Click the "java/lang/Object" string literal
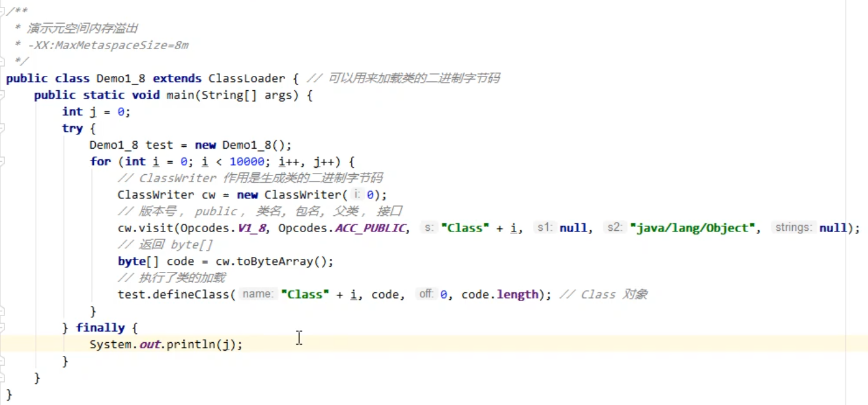 tap(695, 228)
